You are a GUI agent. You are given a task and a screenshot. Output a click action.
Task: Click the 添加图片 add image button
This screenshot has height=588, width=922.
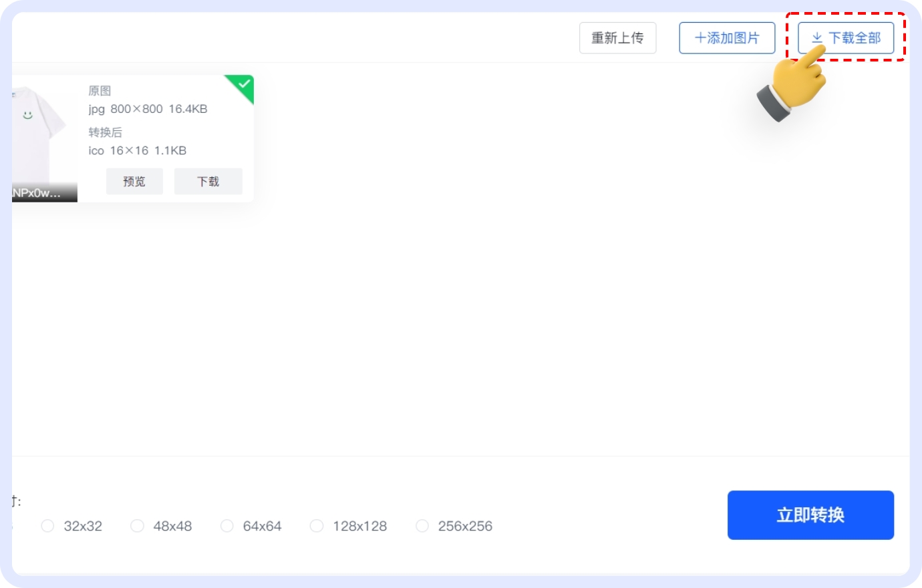727,38
